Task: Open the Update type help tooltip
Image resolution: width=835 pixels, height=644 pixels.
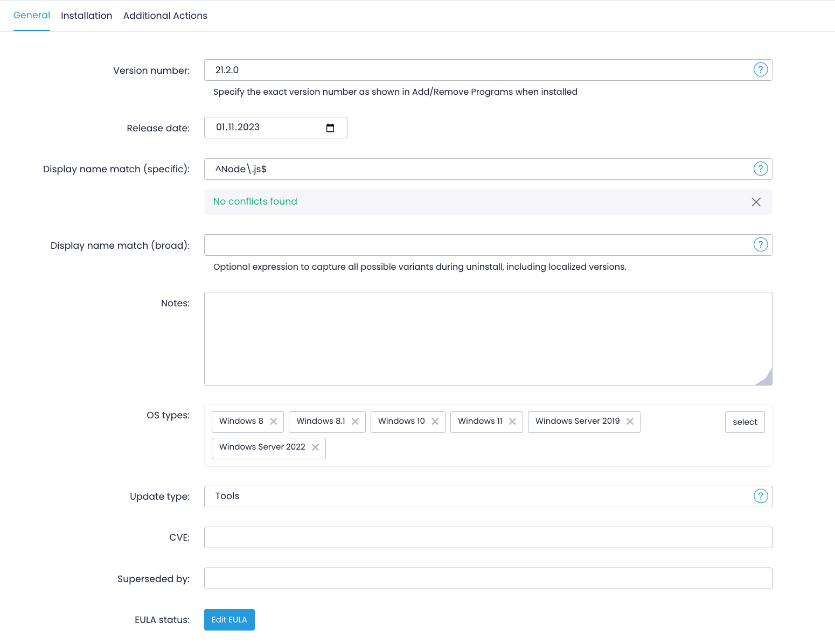Action: 760,496
